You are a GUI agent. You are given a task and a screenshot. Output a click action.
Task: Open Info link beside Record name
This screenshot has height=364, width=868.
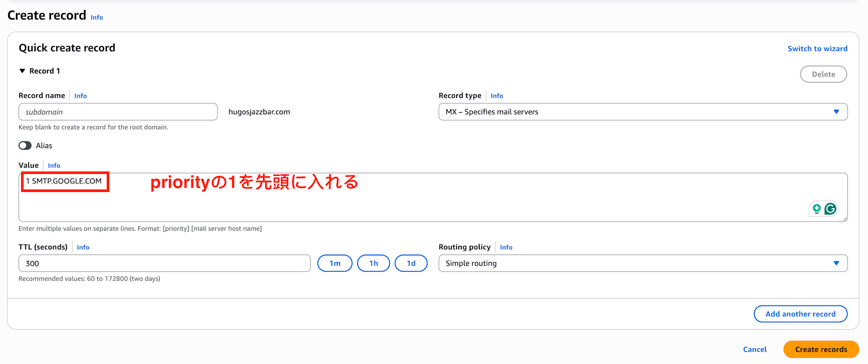[x=80, y=96]
